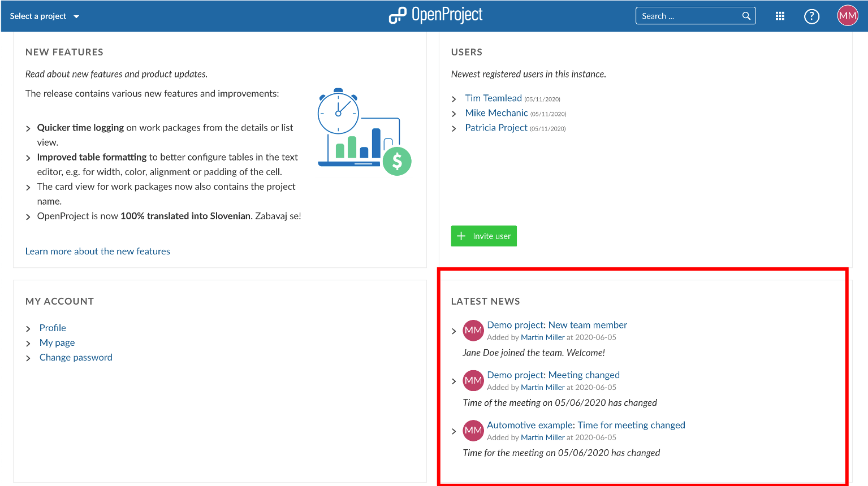Open the Select a project dropdown

[44, 16]
